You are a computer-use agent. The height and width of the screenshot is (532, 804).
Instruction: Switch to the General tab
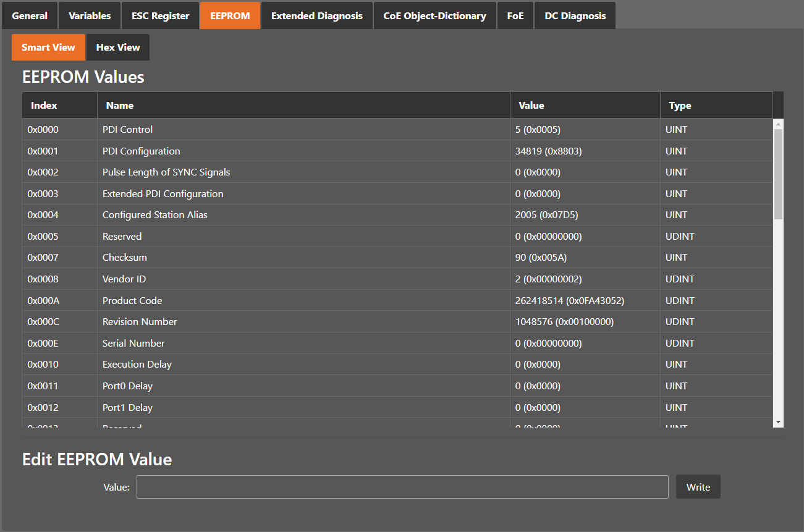(30, 15)
